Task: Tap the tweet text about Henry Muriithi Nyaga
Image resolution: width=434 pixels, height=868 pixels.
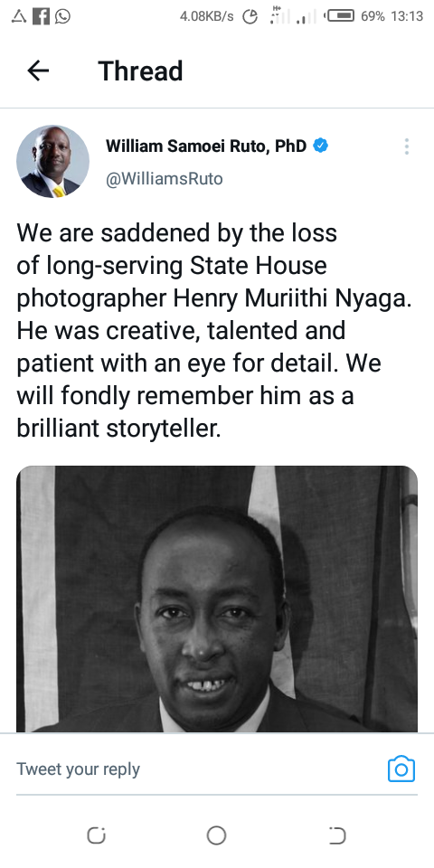Action: [215, 331]
